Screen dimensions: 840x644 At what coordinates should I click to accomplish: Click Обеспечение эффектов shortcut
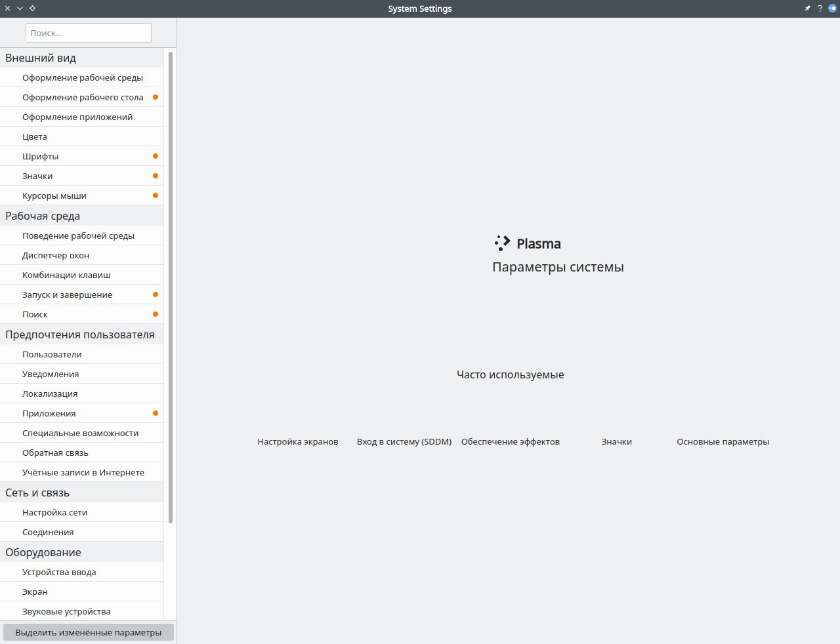pos(511,441)
